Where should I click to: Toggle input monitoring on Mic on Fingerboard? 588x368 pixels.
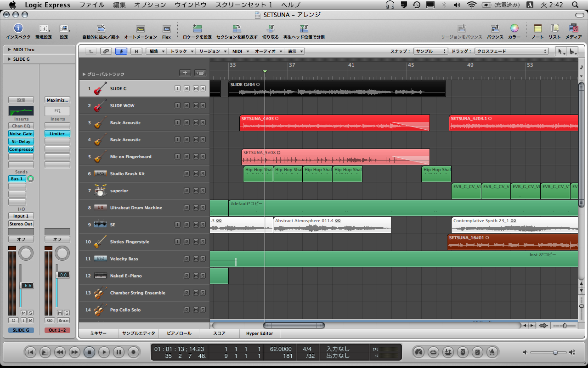pyautogui.click(x=177, y=156)
